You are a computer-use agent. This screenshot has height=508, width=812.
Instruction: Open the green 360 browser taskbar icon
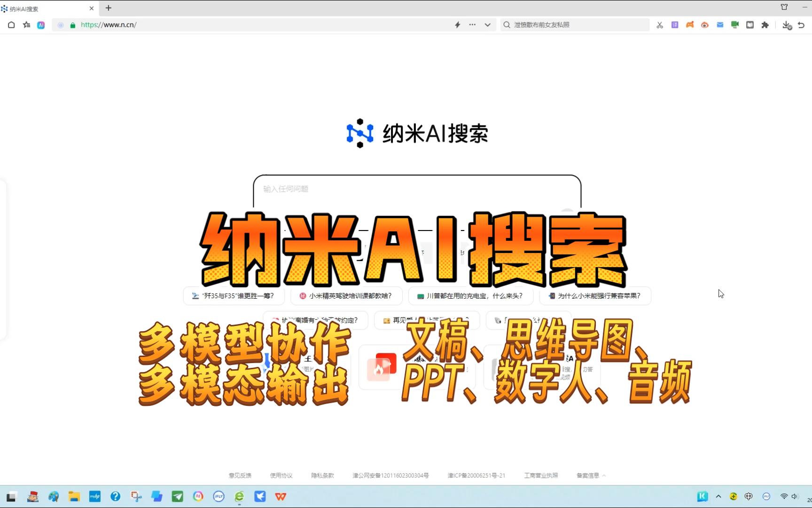(x=240, y=496)
